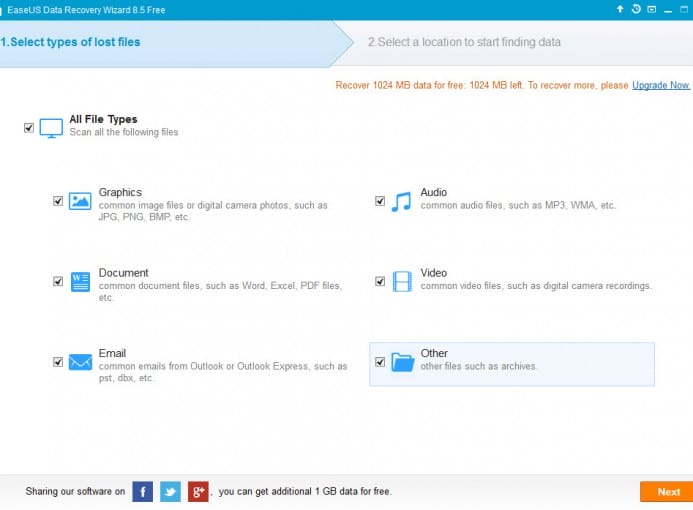Screen dimensions: 693x510
Task: Share software on Google Plus icon
Action: pyautogui.click(x=198, y=491)
